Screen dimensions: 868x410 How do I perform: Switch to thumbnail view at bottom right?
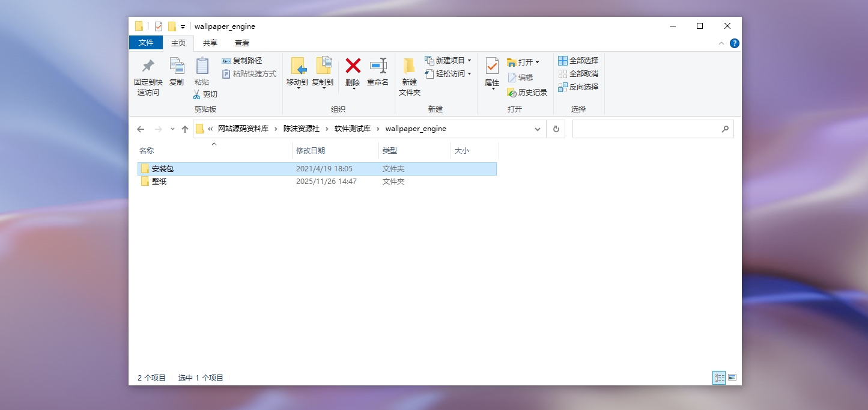tap(732, 377)
